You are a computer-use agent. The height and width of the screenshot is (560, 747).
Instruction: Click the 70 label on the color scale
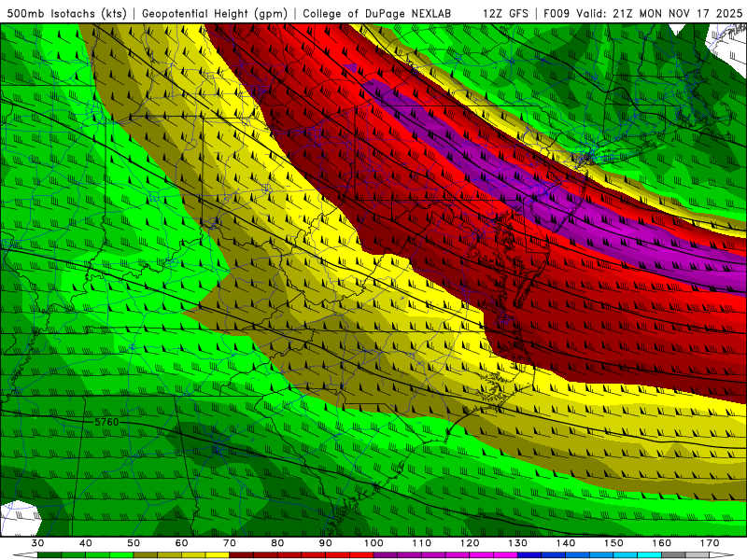[230, 543]
